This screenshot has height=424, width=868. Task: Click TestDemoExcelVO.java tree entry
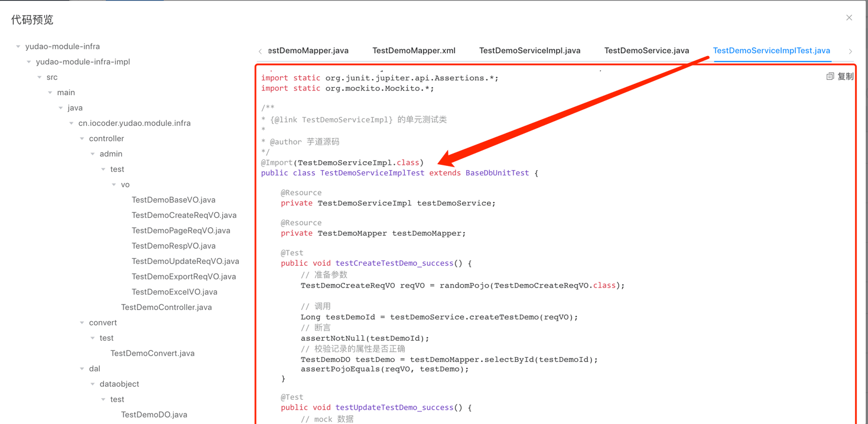tap(174, 292)
